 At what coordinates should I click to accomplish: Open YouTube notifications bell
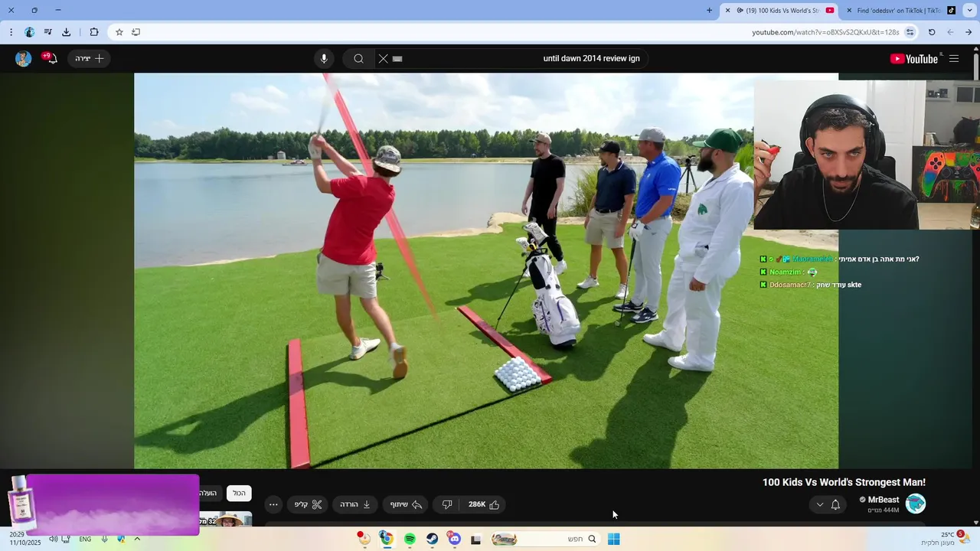(51, 58)
